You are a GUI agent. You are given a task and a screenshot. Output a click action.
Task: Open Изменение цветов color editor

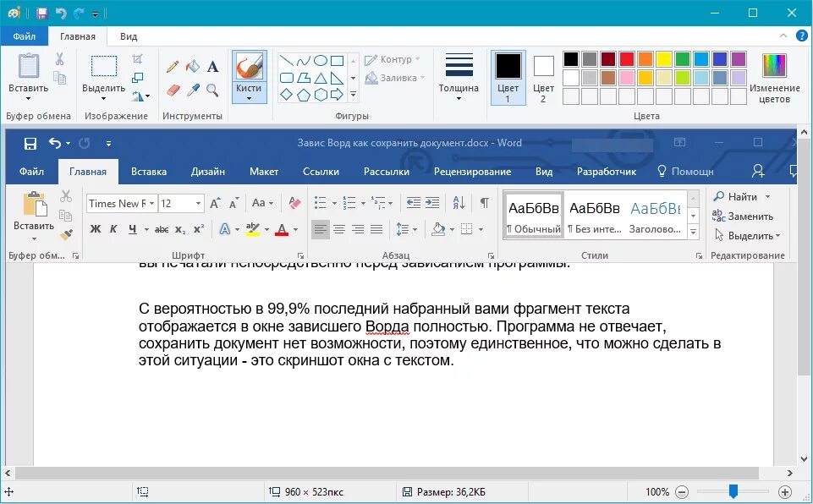point(775,78)
